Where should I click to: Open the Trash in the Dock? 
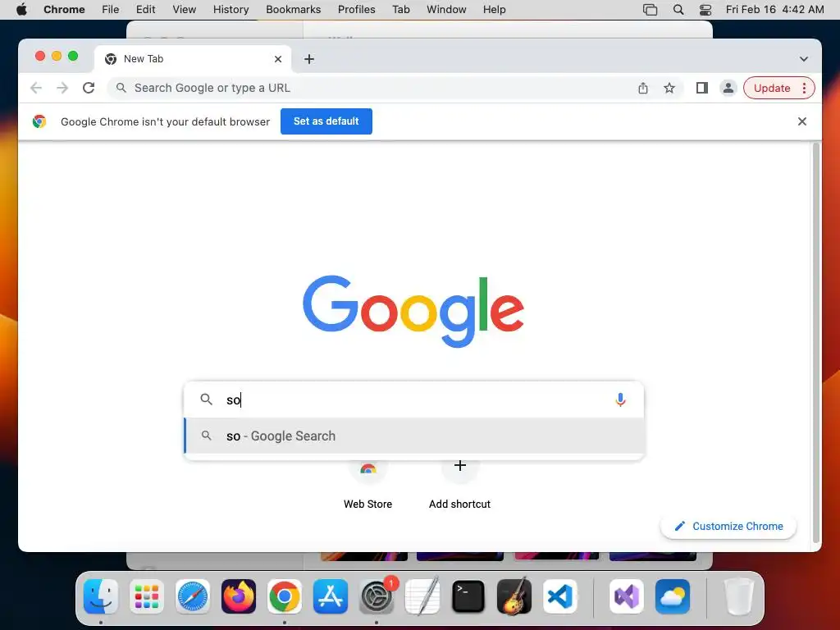[739, 596]
